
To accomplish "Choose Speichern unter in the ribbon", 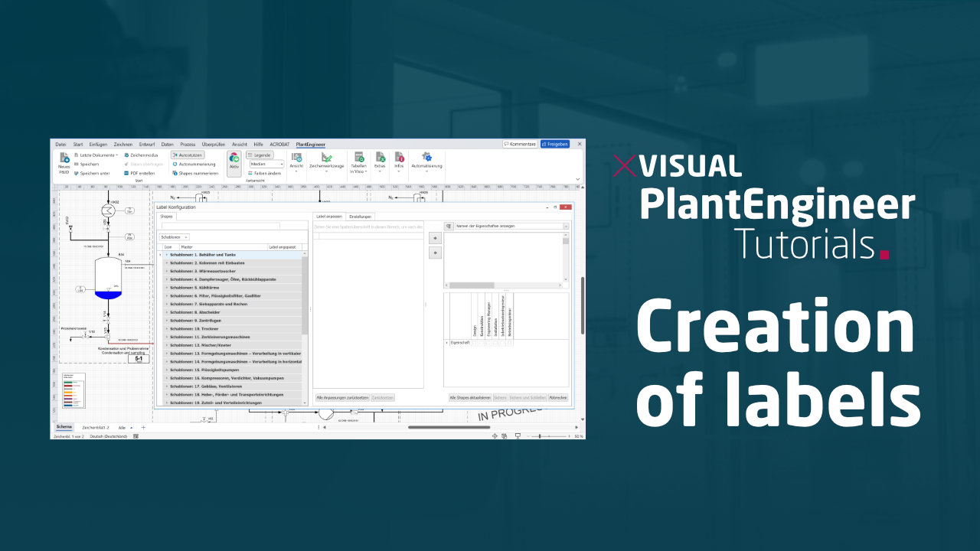I will click(x=91, y=173).
